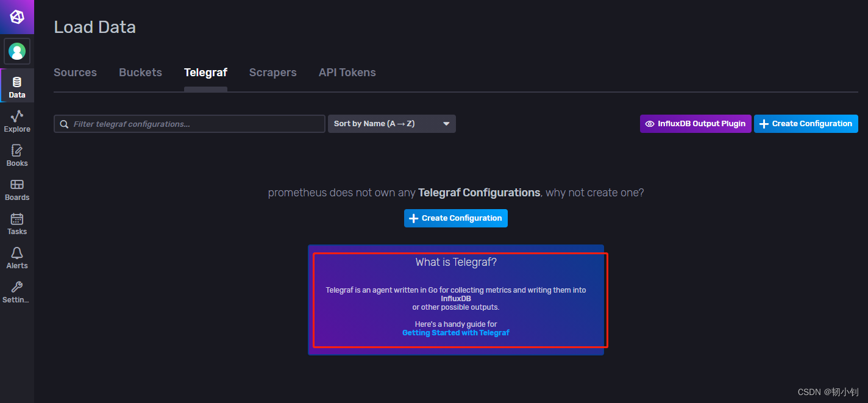The width and height of the screenshot is (868, 403).
Task: Switch to the Sources tab
Action: [x=75, y=73]
